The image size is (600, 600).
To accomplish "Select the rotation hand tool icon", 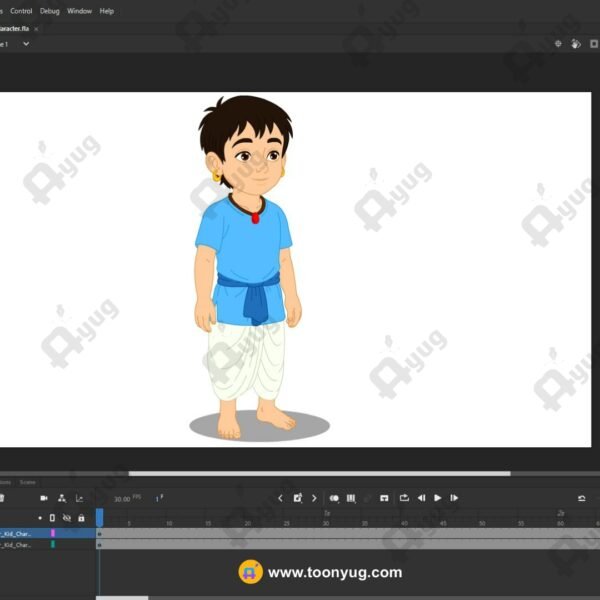I will pos(576,44).
